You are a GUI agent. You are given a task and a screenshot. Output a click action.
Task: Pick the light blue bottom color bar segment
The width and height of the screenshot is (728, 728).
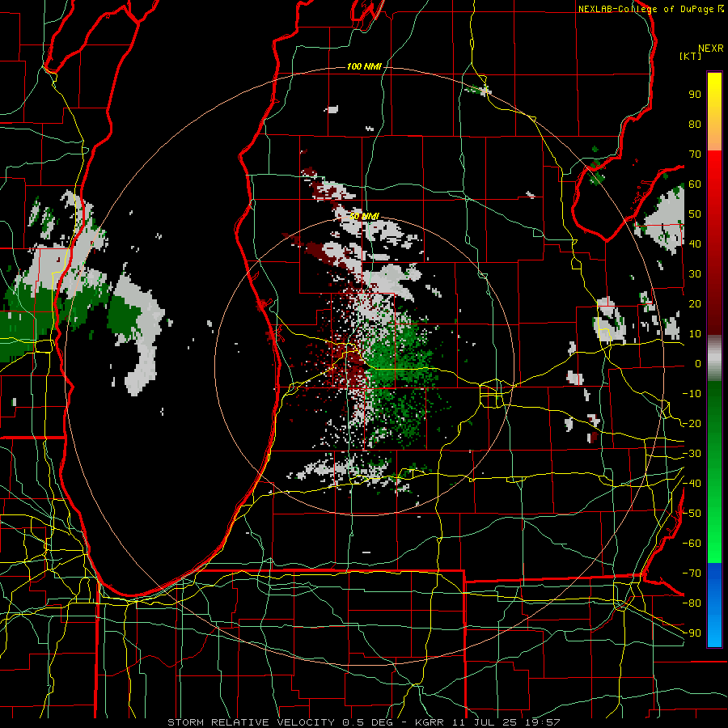[x=714, y=629]
